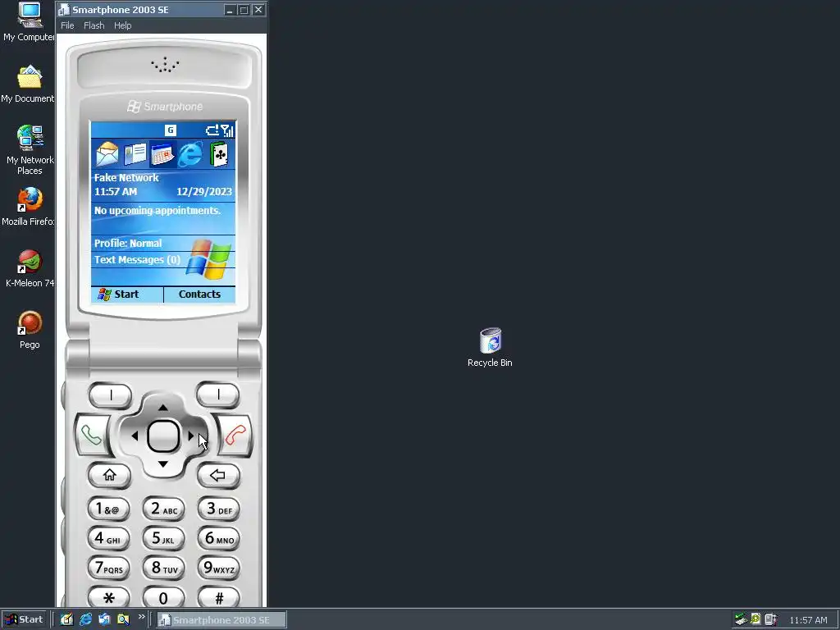This screenshot has height=630, width=840.
Task: Open the Help menu in emulator
Action: (x=123, y=25)
